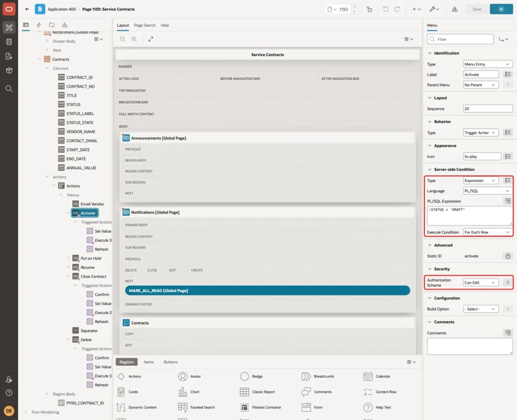
Task: Open the Behavior Type Trigger Action dropdown
Action: 481,133
